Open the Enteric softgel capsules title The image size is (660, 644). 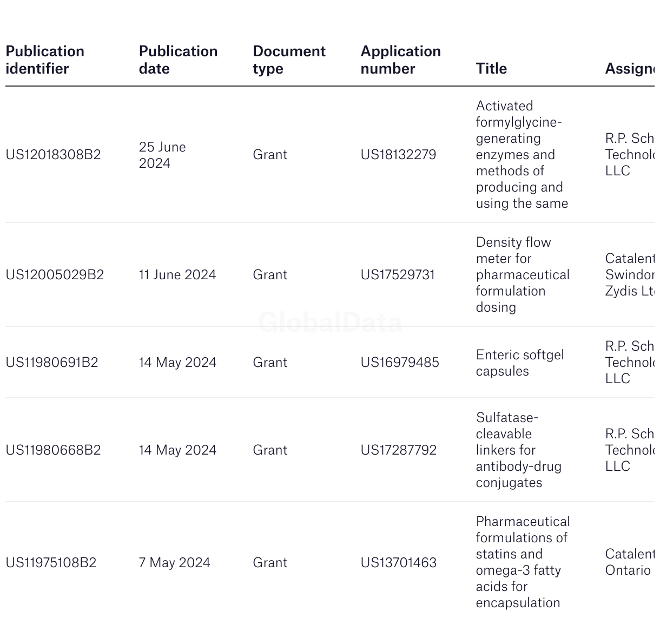click(x=520, y=363)
